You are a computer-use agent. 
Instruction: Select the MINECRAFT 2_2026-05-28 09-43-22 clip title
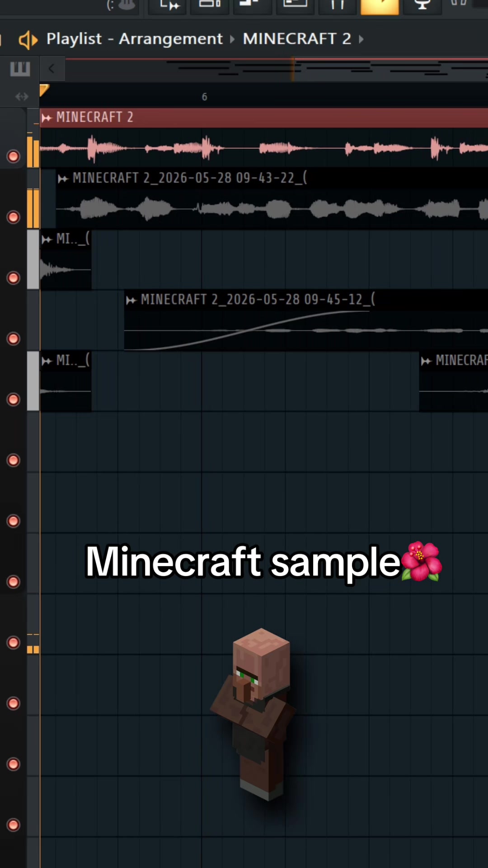pyautogui.click(x=190, y=178)
